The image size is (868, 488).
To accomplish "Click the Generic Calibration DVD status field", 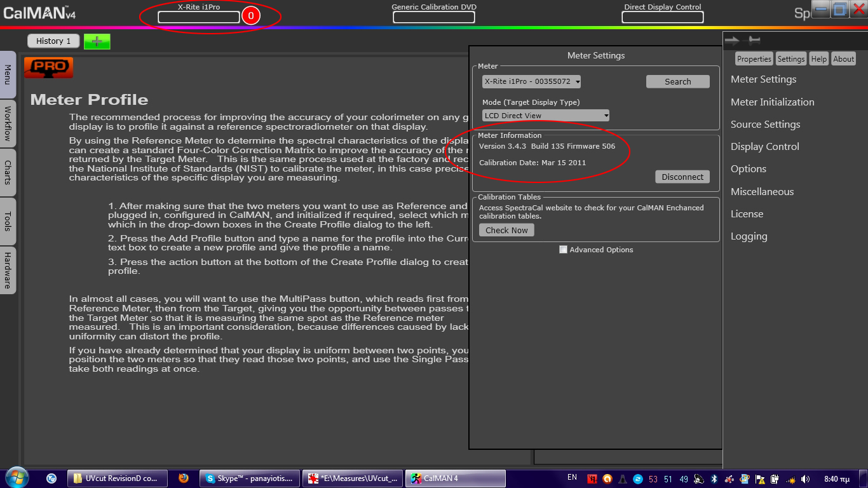I will pyautogui.click(x=434, y=17).
